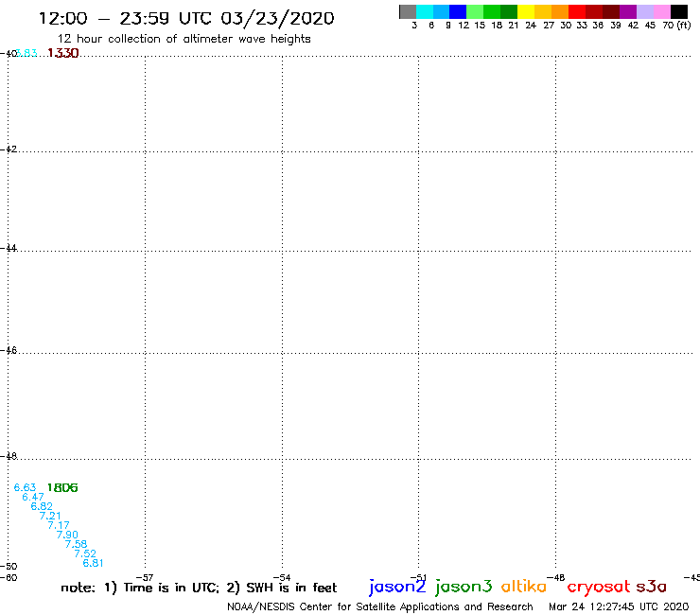Screen dimensions: 700x615
Task: Click the 6.63 wave height value
Action: click(25, 487)
